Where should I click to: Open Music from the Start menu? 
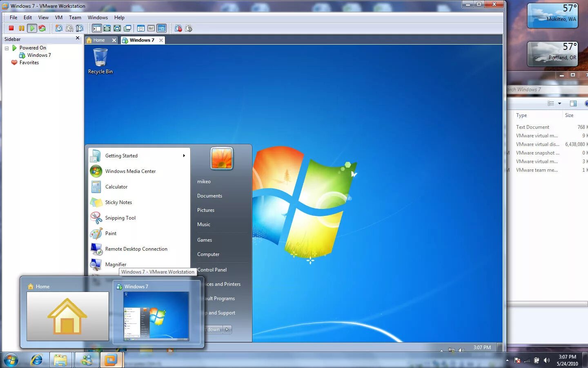click(x=204, y=224)
